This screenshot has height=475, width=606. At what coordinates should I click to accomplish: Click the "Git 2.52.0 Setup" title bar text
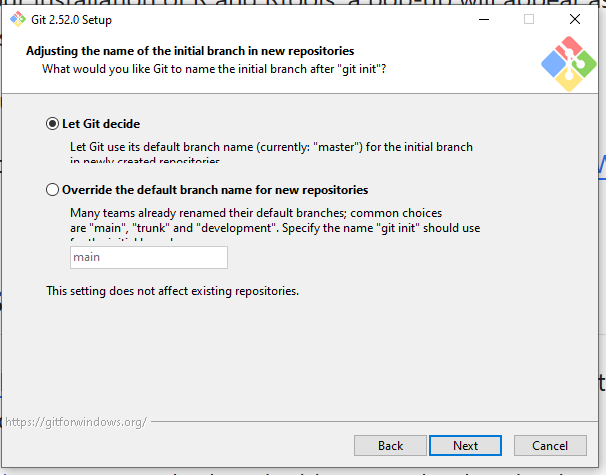click(71, 19)
